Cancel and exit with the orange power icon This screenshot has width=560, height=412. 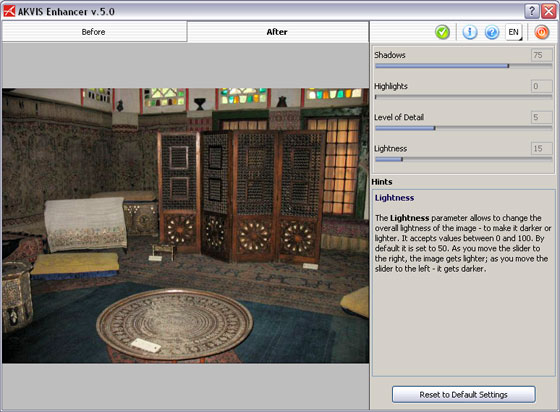[x=542, y=32]
